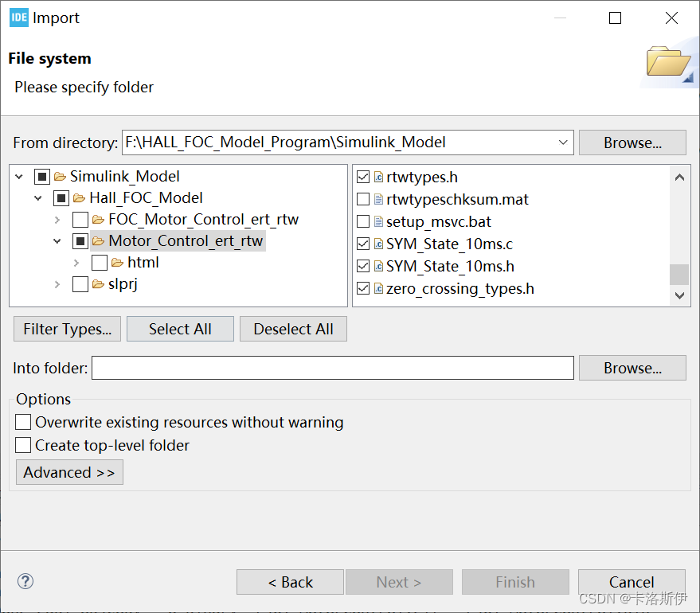
Task: Click the FOC_Motor_Control_ert_rtw folder icon
Action: tap(98, 220)
